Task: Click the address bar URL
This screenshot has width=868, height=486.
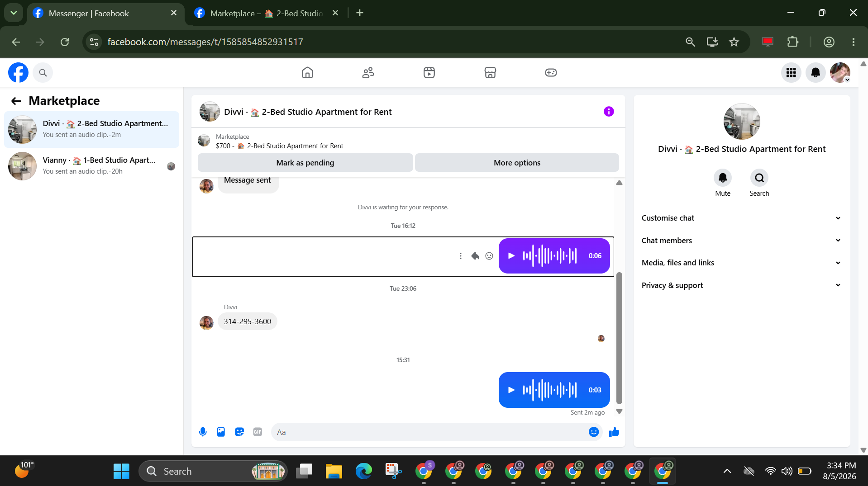Action: [205, 42]
